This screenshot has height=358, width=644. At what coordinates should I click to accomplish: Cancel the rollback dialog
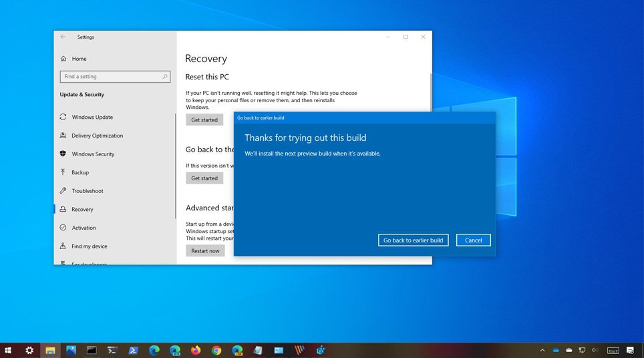click(473, 240)
